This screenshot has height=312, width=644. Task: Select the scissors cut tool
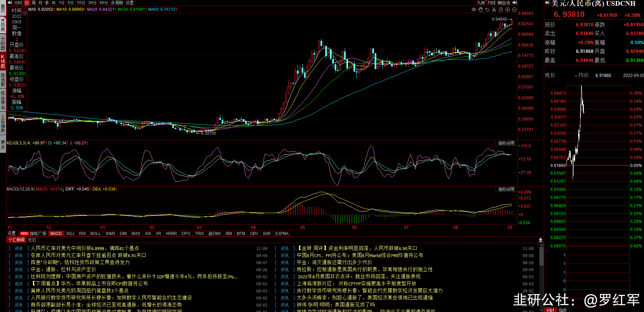[x=494, y=9]
